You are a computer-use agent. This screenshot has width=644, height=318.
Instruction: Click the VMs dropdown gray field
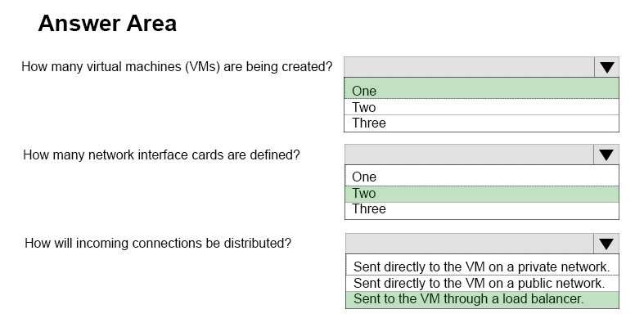click(x=469, y=67)
